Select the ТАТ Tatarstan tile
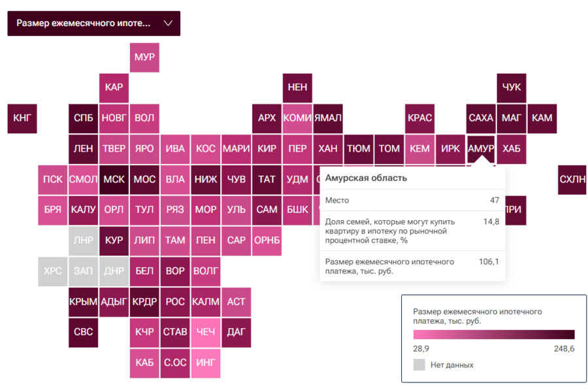This screenshot has width=588, height=385. tap(267, 179)
